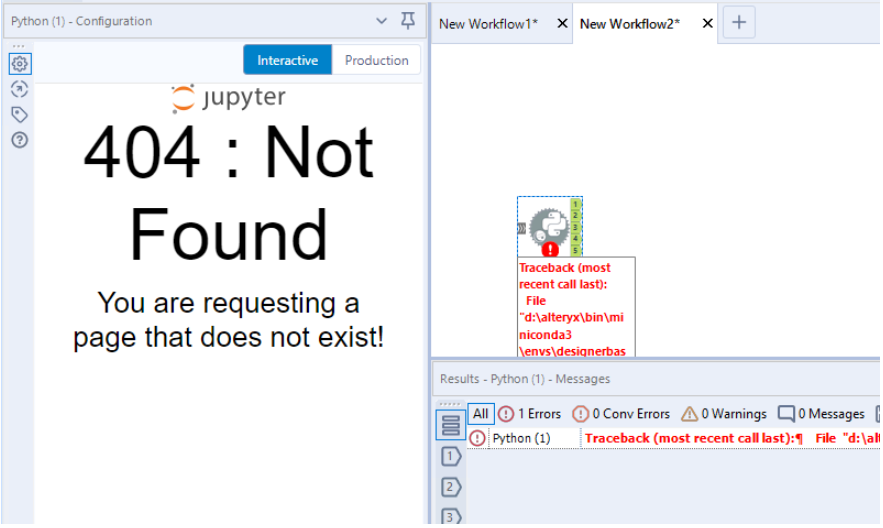Click the Python tool input anchor
883x528 pixels.
click(x=522, y=229)
